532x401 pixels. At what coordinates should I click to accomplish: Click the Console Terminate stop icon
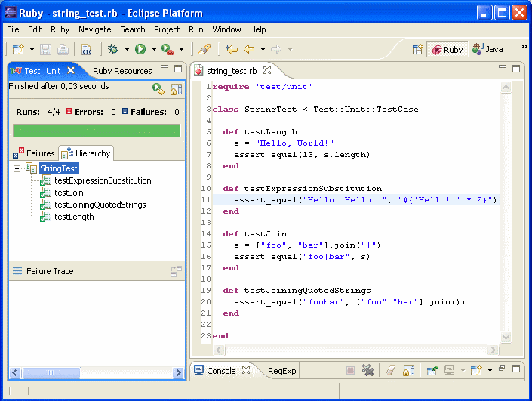(x=350, y=370)
